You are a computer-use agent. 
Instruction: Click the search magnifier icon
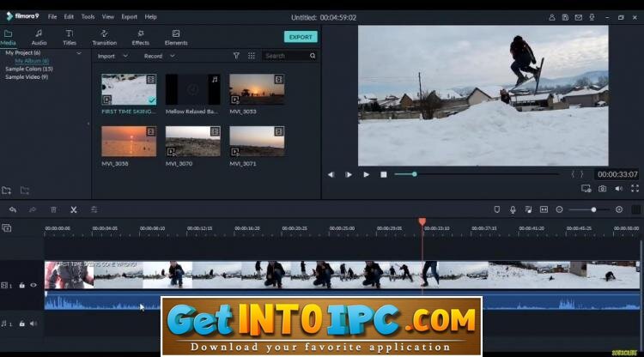tap(313, 56)
